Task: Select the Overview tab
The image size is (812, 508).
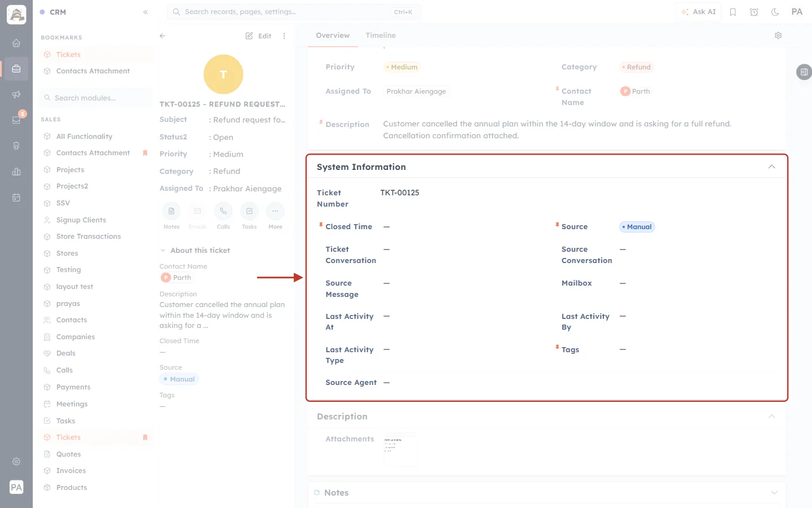Action: [333, 36]
